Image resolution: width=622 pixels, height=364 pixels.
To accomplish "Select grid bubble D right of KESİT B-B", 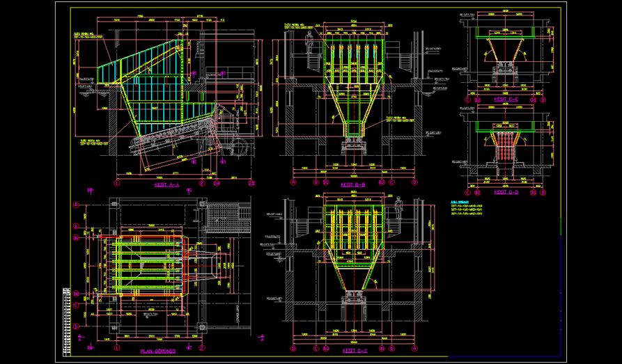I will click(414, 182).
